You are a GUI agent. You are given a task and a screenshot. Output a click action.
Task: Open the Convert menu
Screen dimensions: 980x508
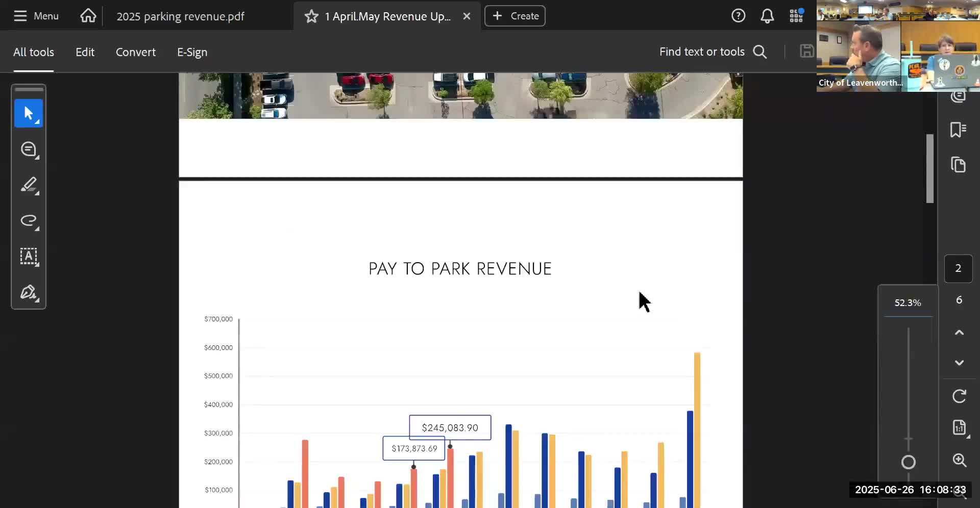135,52
